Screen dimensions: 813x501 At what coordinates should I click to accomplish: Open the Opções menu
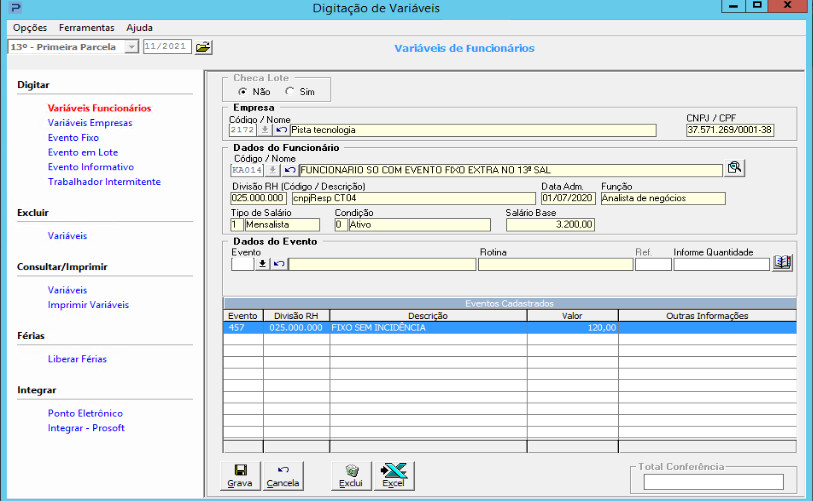tap(30, 27)
